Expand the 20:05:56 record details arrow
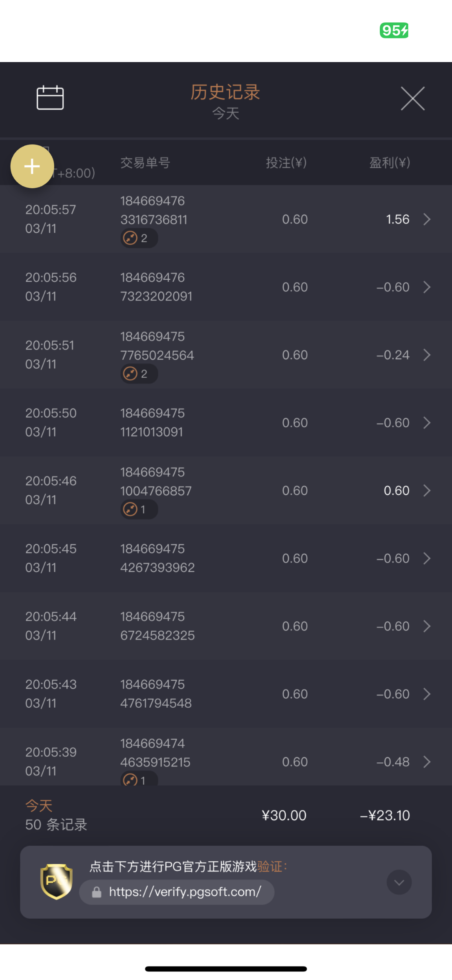Screen dimensions: 452x980 click(427, 287)
